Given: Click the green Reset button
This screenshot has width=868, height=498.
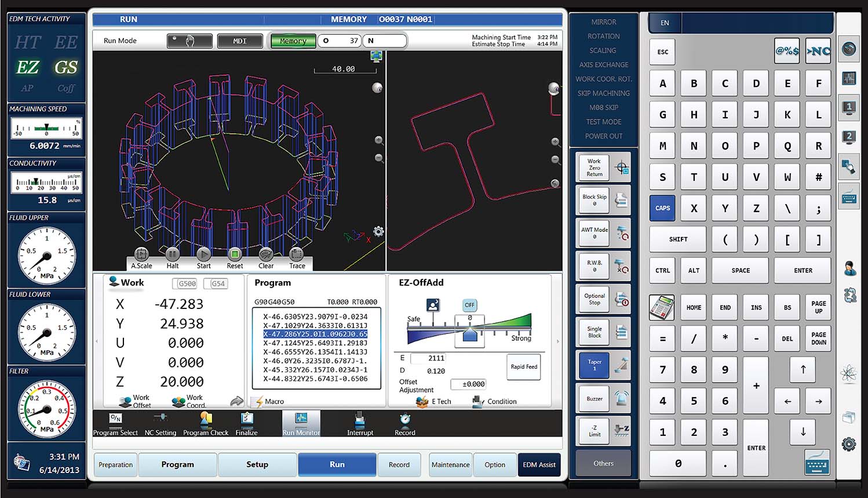Looking at the screenshot, I should coord(235,255).
